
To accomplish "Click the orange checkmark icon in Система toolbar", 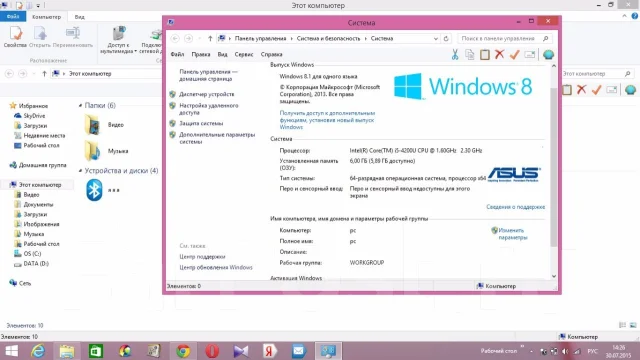I will 514,54.
